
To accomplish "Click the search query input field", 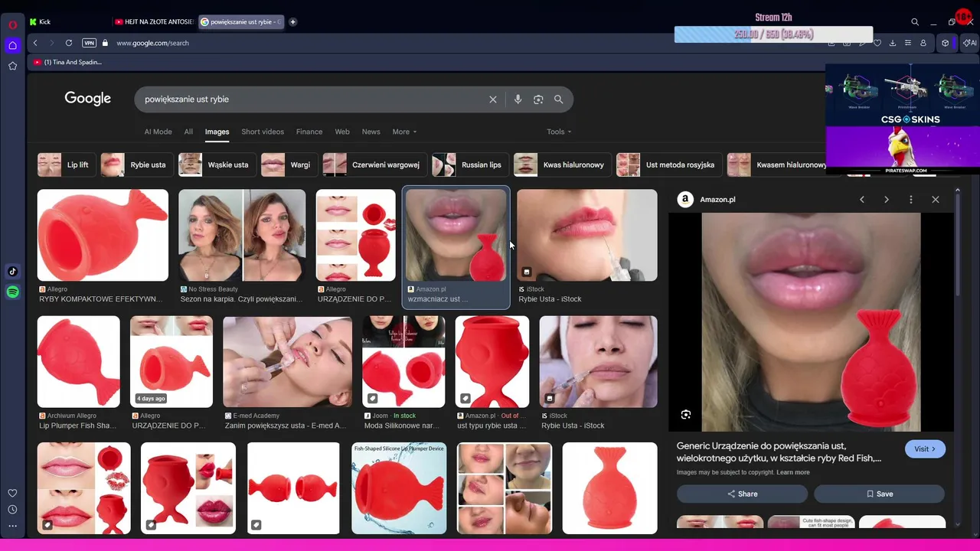I will point(314,99).
